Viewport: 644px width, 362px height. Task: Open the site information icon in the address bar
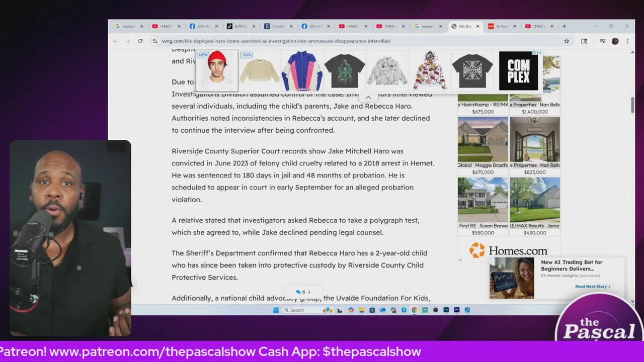[155, 41]
